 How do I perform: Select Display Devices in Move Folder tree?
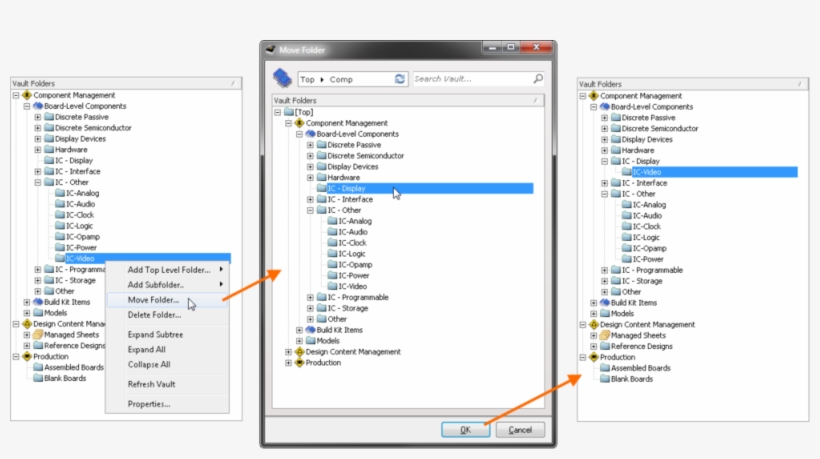click(352, 167)
